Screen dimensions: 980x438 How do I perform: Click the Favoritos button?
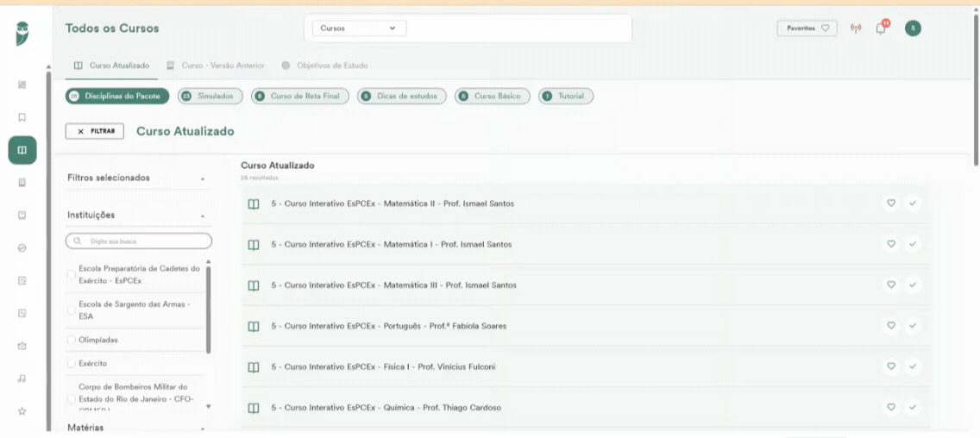pos(807,28)
